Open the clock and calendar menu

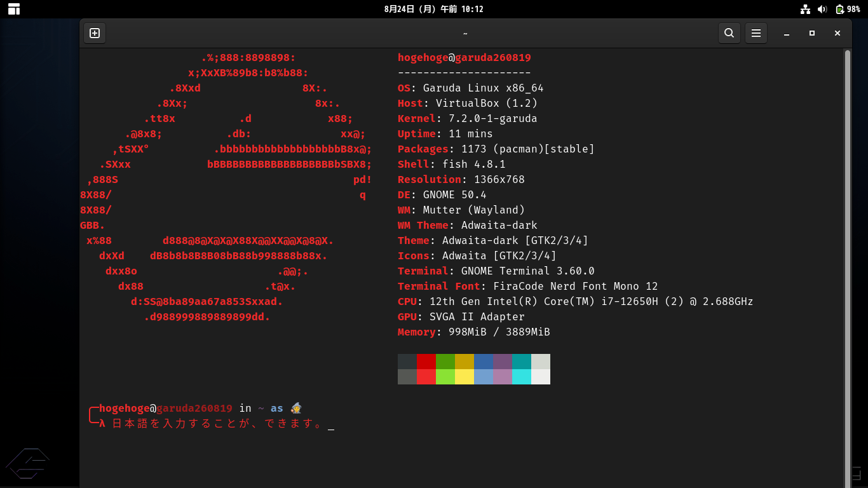point(434,9)
